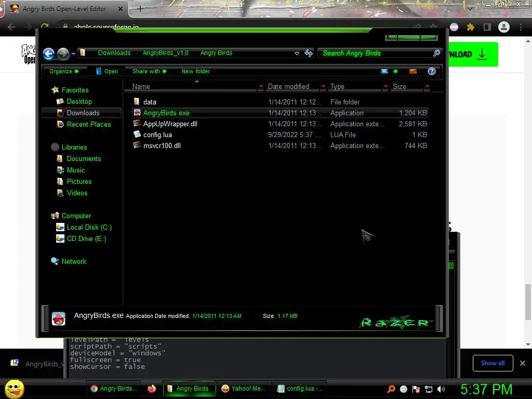Open Firefox from taskbar

tap(152, 389)
